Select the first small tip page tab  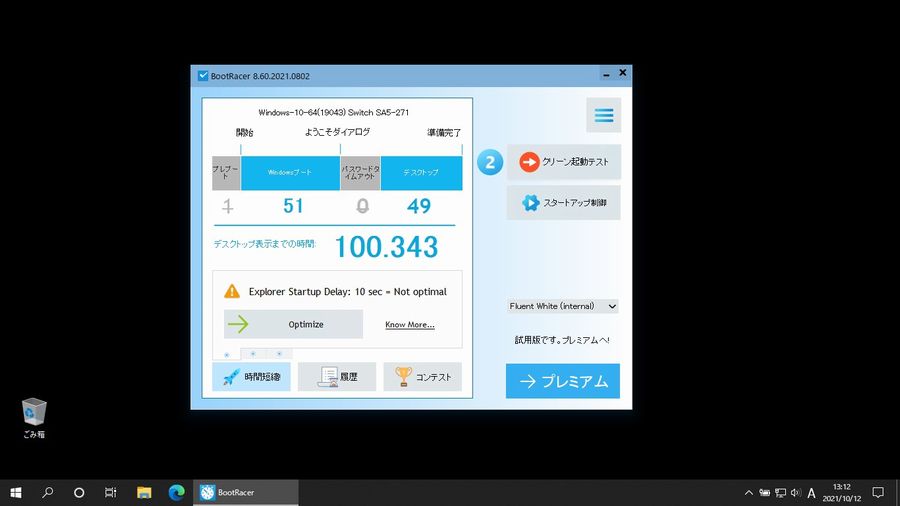(x=227, y=355)
